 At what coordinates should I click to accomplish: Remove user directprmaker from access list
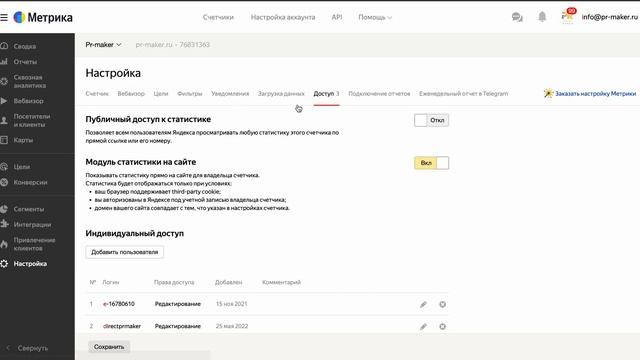coord(442,326)
